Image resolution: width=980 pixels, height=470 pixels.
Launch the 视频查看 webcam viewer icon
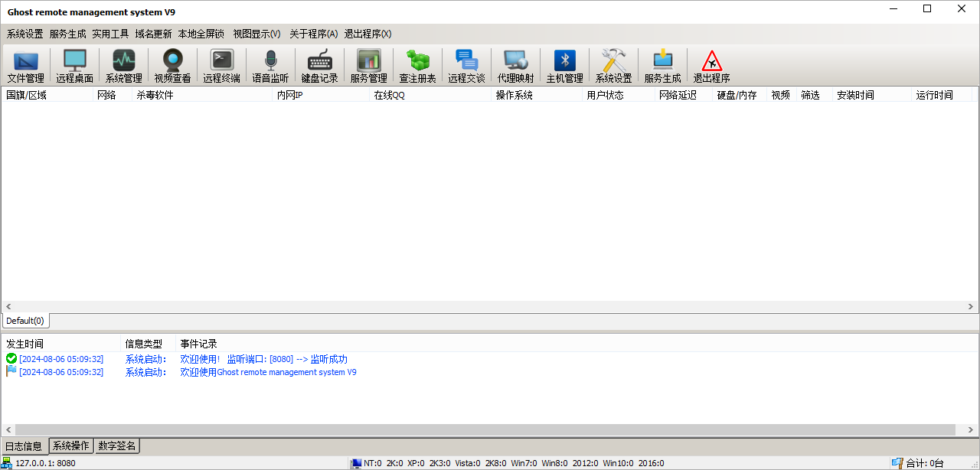point(173,66)
